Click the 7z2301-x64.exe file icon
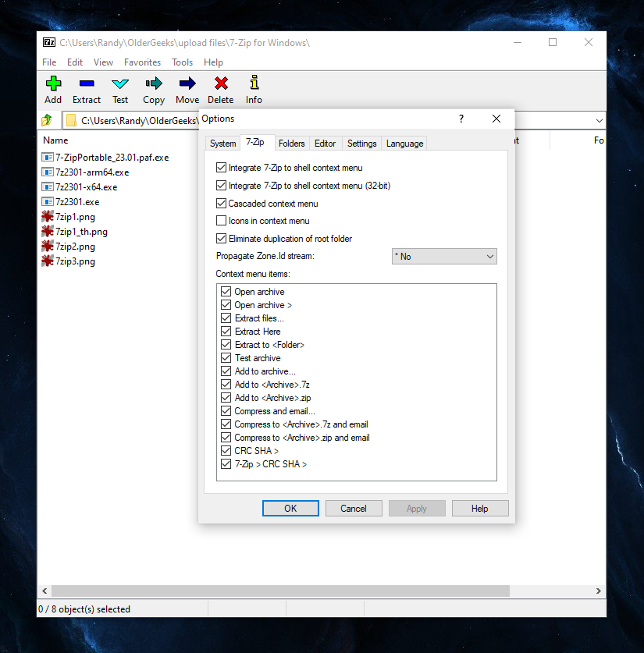Viewport: 644px width, 653px height. pyautogui.click(x=48, y=187)
